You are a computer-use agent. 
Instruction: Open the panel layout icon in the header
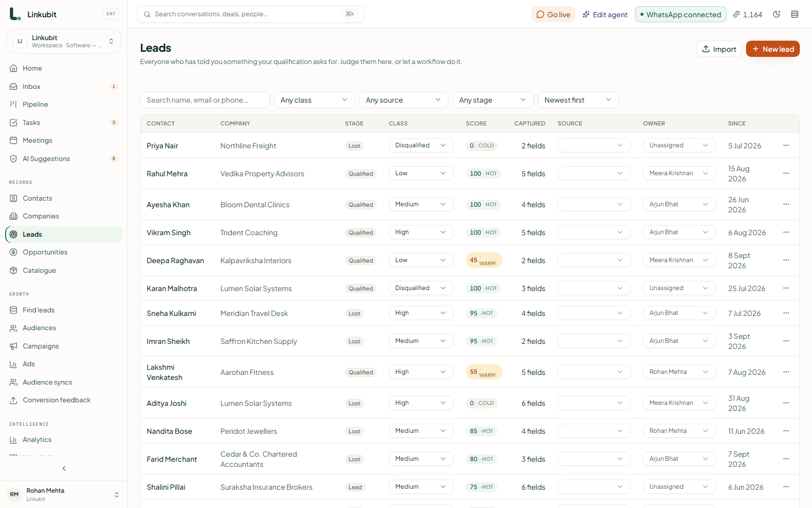[795, 14]
